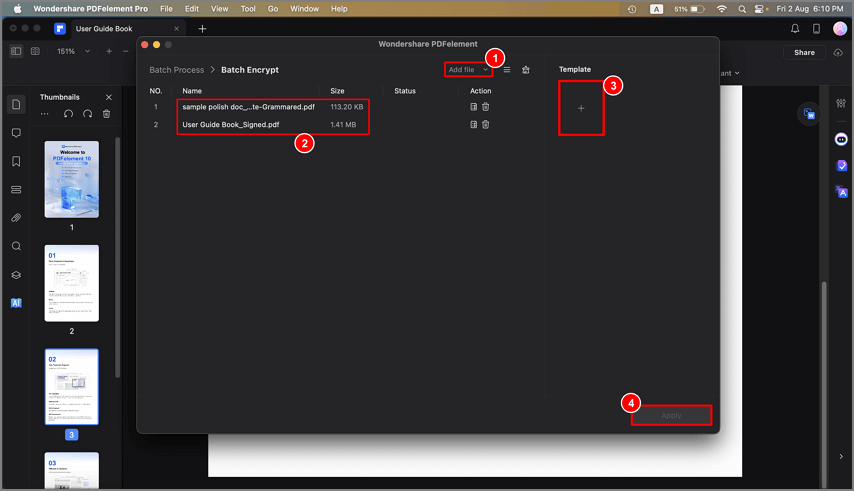The height and width of the screenshot is (491, 854).
Task: Select page 2 thumbnail
Action: pyautogui.click(x=72, y=283)
